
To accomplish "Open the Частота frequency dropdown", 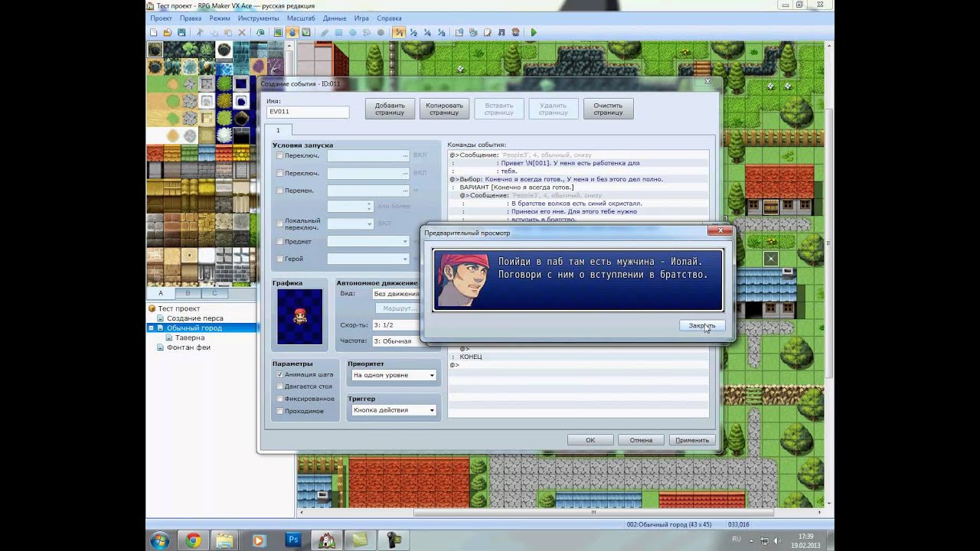I will click(x=397, y=341).
